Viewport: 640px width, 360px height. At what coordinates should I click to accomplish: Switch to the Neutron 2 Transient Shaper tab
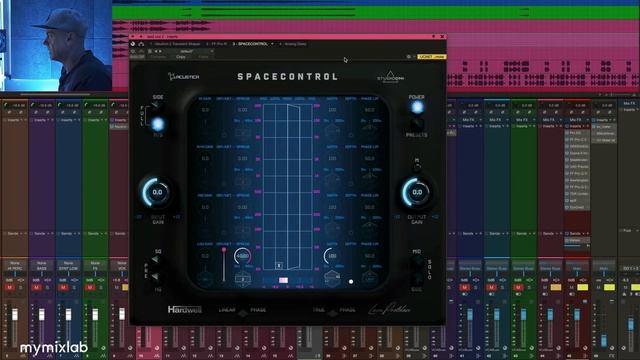(x=174, y=44)
